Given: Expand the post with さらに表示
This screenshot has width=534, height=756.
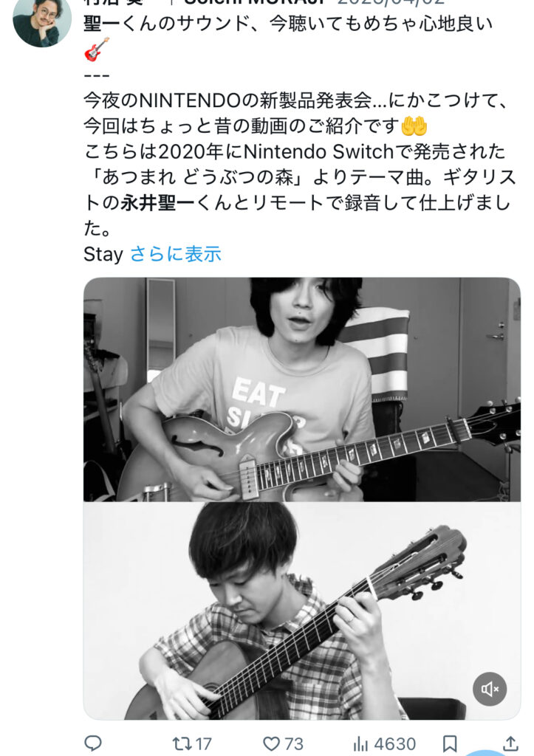Looking at the screenshot, I should click(x=176, y=254).
